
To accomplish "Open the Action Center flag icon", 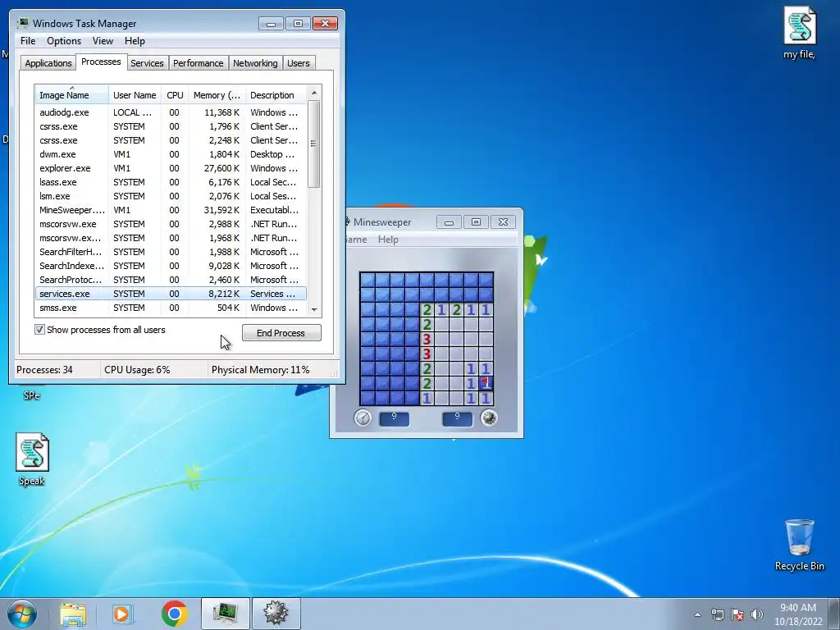I will pyautogui.click(x=737, y=614).
